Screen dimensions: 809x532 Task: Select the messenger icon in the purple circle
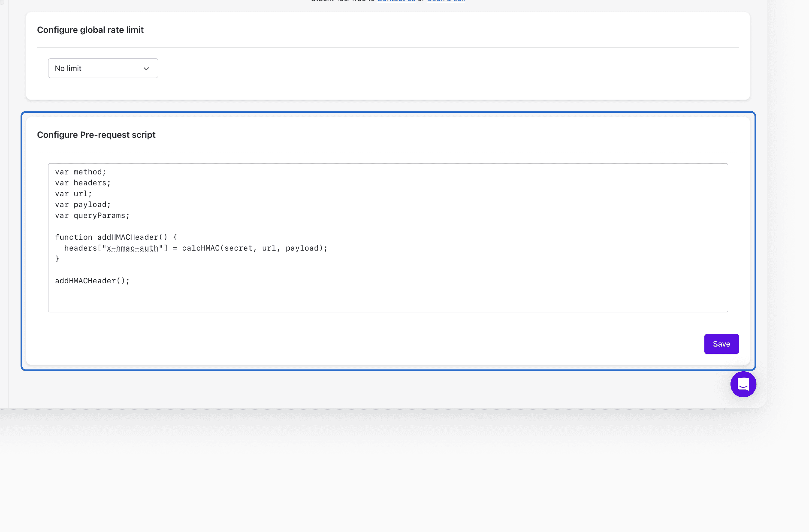coord(743,384)
